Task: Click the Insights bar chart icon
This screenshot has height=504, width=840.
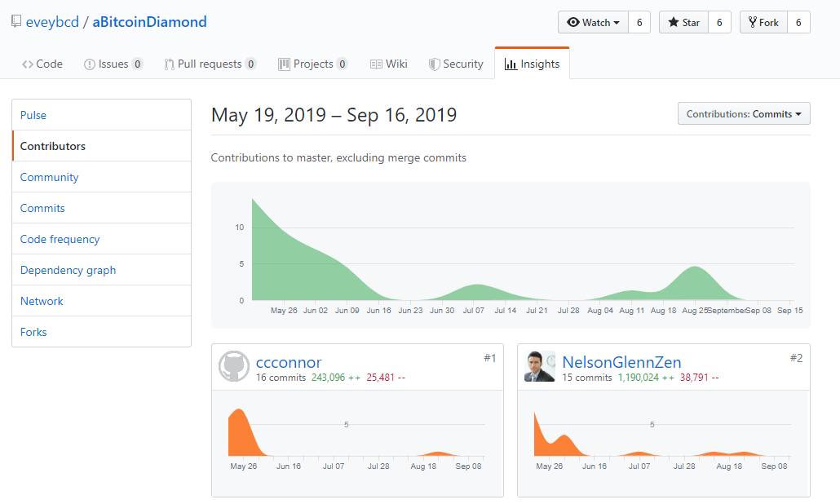Action: (x=511, y=64)
